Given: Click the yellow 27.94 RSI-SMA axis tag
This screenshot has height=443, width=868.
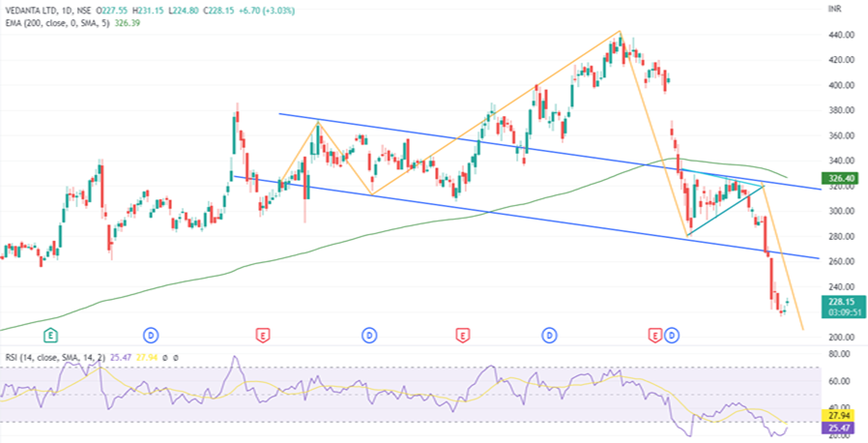Looking at the screenshot, I should point(837,413).
